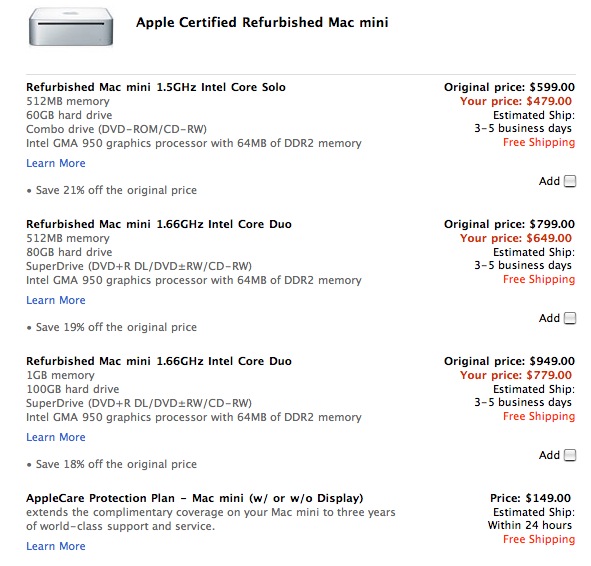Open Learn More for AppleCare Protection Plan

pyautogui.click(x=56, y=546)
